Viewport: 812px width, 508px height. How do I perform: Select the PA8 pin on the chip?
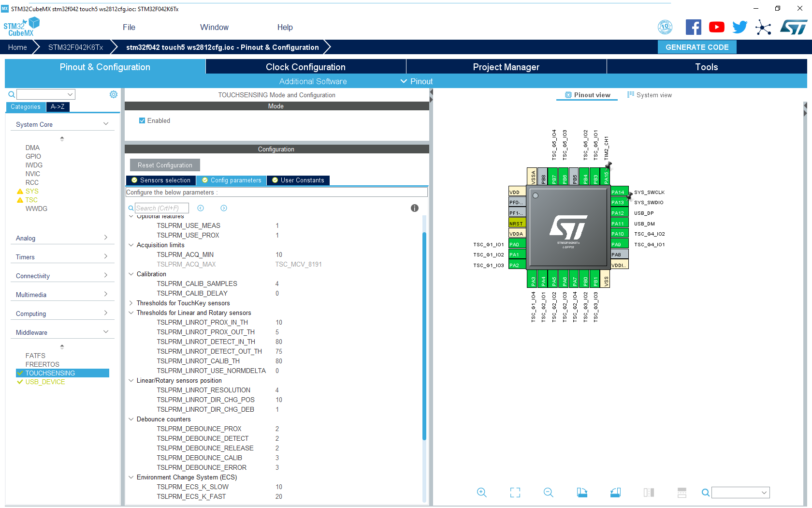[x=620, y=254]
